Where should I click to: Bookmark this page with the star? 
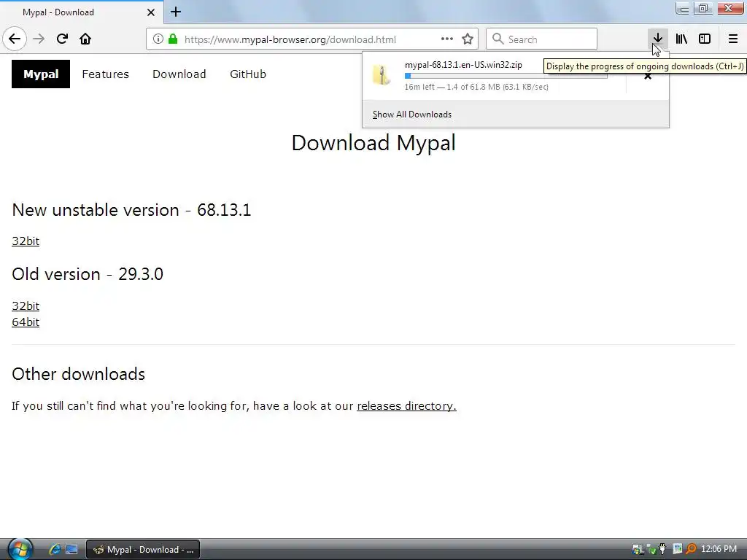(x=468, y=39)
